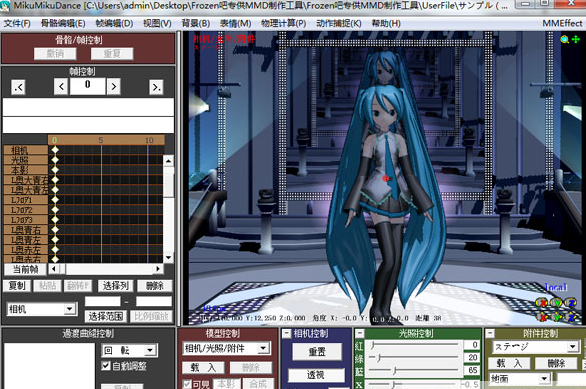
Task: Step back one frame with < arrow
Action: click(x=61, y=87)
